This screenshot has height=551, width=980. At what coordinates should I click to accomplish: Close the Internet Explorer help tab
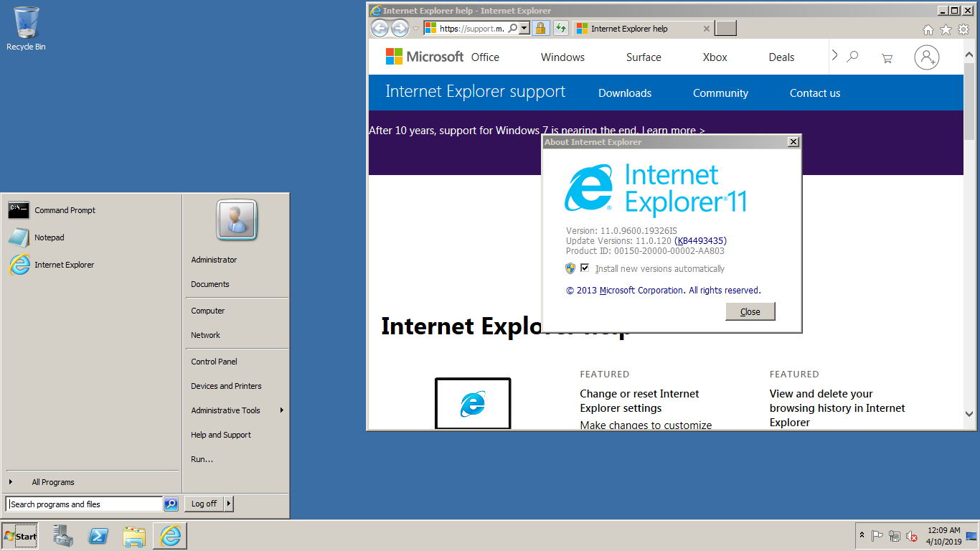point(707,29)
